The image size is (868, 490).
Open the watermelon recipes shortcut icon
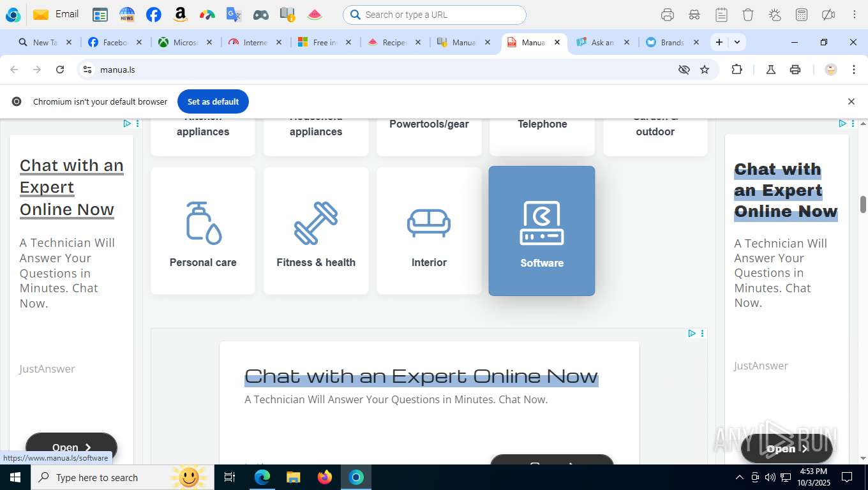(315, 15)
